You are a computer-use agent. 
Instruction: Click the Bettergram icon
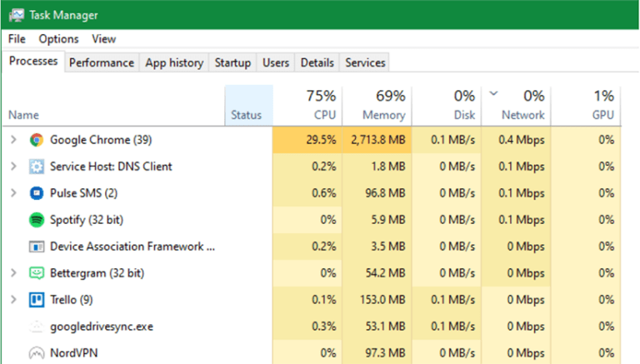[36, 273]
